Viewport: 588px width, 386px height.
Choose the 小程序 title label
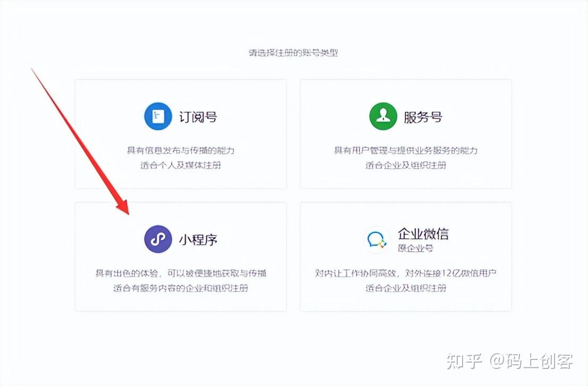coord(198,239)
